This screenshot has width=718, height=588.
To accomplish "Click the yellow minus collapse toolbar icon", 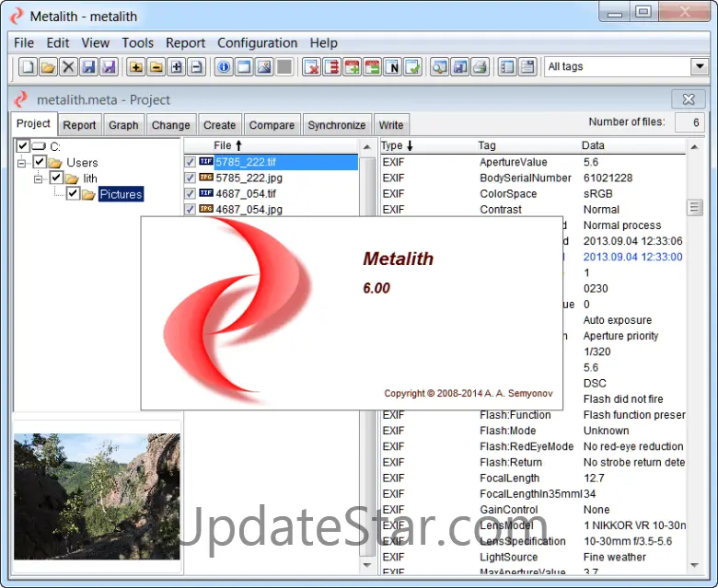I will point(156,67).
